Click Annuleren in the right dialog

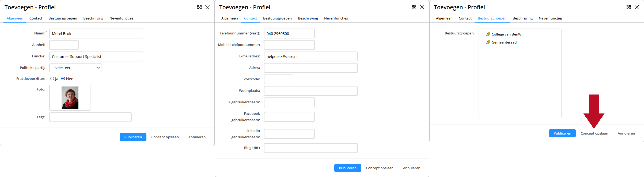point(626,133)
